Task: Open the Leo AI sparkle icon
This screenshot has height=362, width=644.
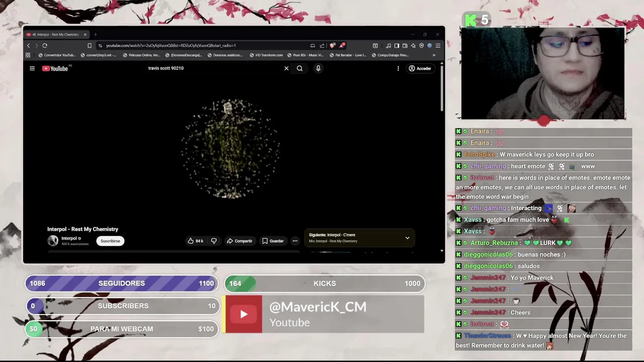Action: 413,46
